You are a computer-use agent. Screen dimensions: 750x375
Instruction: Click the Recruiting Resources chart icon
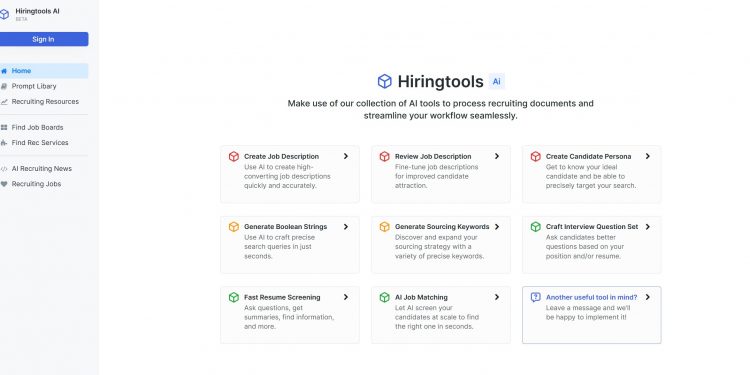[4, 101]
